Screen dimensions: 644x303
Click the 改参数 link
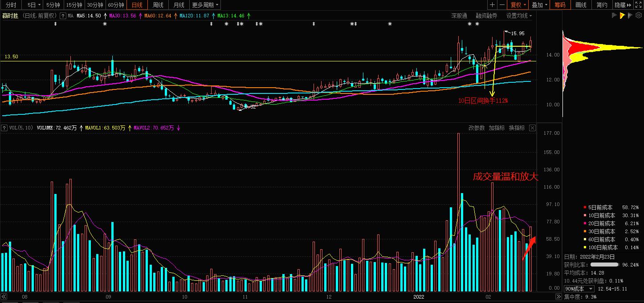tap(476, 128)
